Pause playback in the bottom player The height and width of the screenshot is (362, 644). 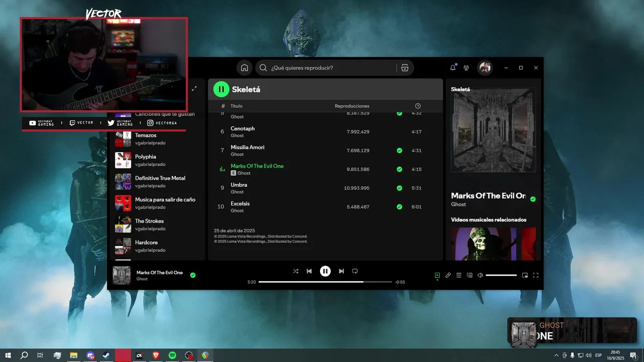tap(326, 271)
